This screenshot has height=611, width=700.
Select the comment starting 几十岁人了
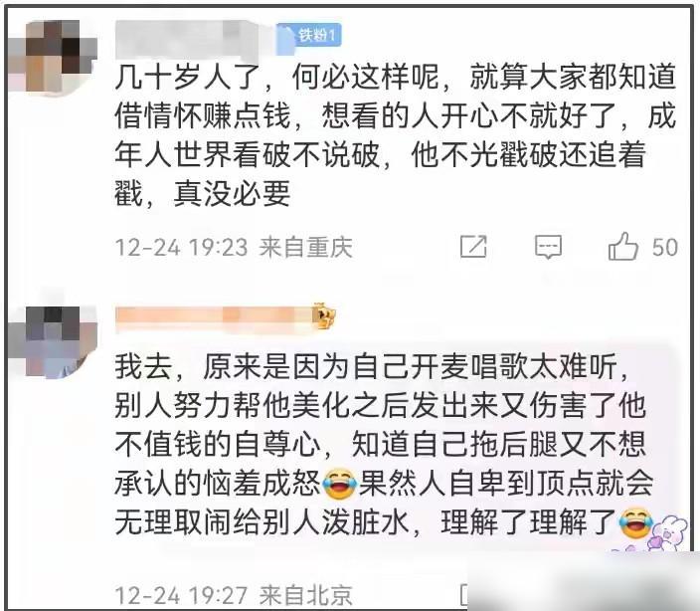pos(395,135)
